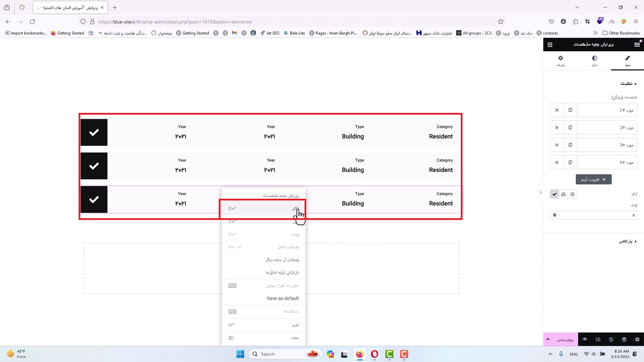Collapse the Elementor side panel

tap(541, 193)
